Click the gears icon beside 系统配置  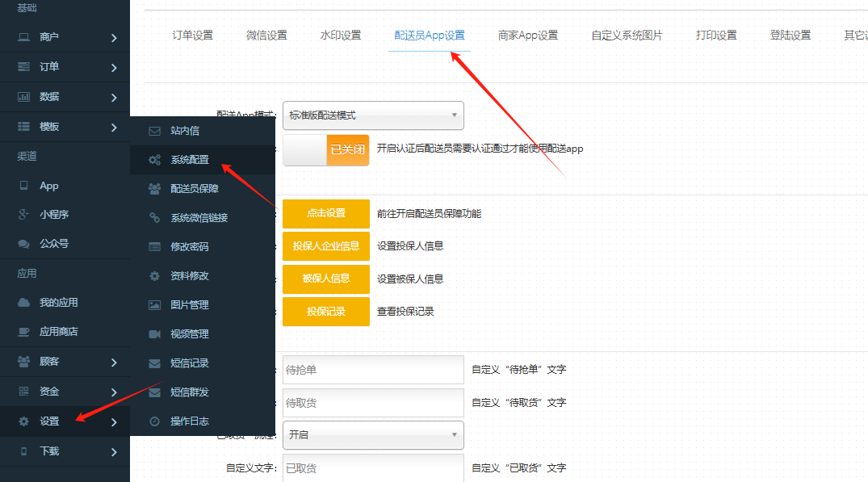coord(154,160)
